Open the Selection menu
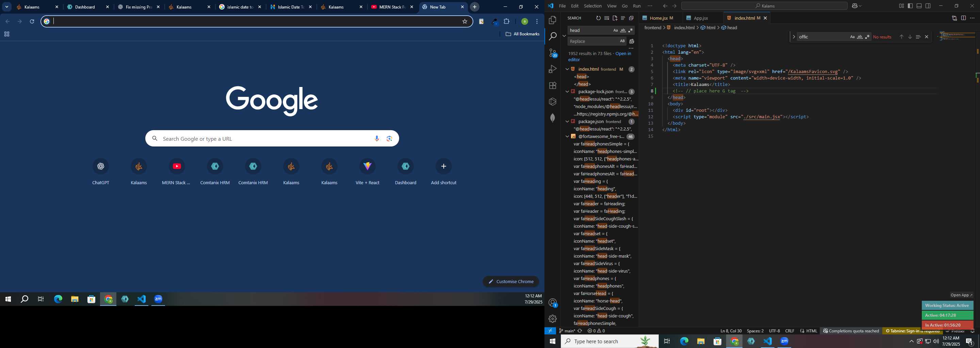 (592, 6)
